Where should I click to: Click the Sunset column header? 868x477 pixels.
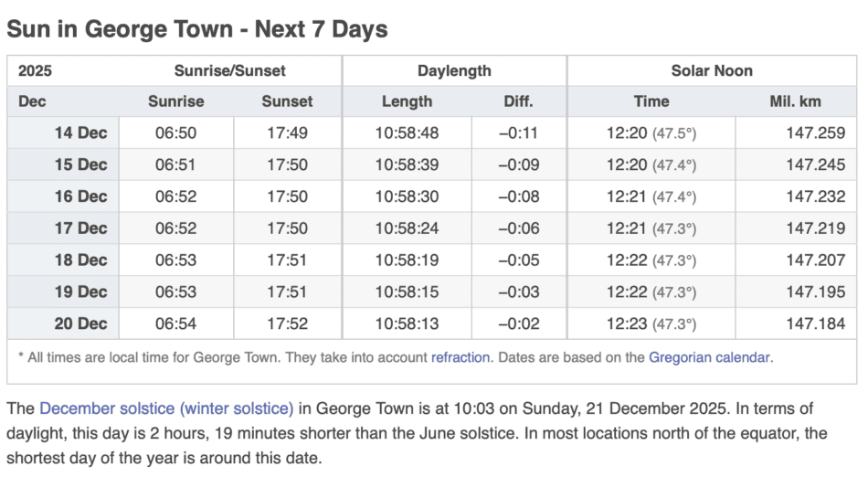coord(287,101)
